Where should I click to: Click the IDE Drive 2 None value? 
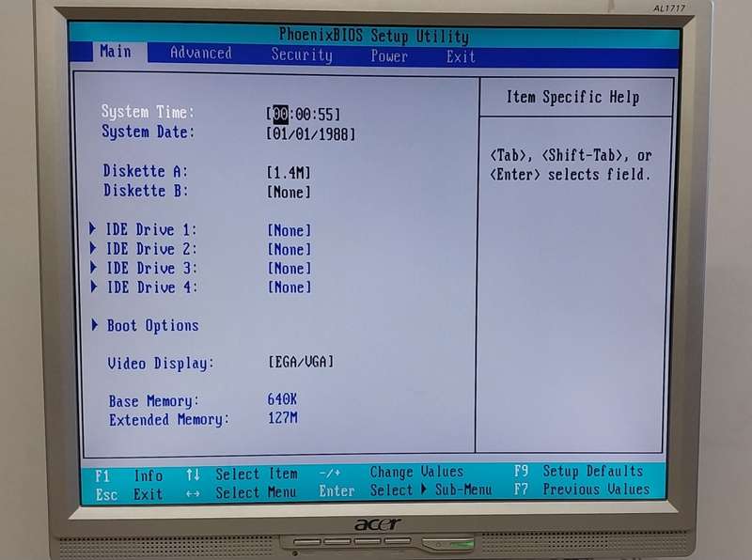coord(290,249)
